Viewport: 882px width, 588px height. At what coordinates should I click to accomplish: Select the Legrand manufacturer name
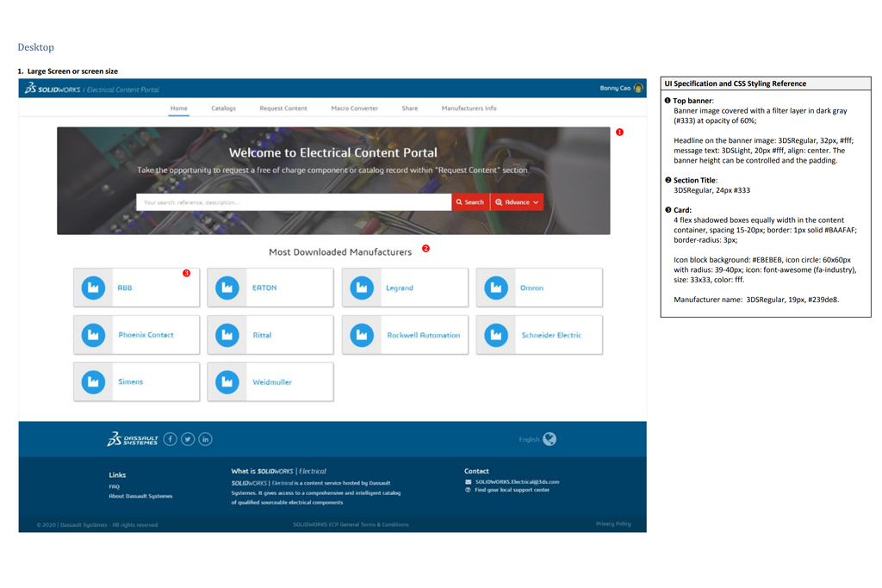coord(400,288)
